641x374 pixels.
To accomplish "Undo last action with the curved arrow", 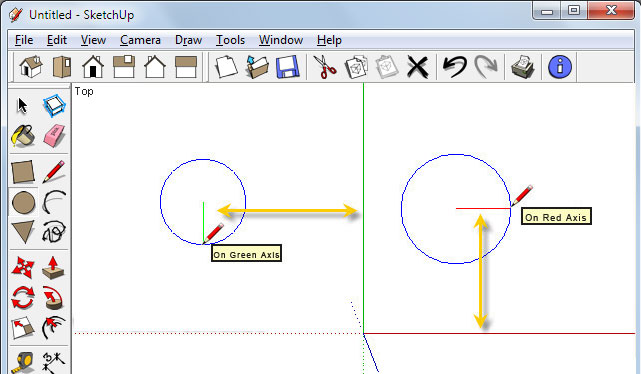I will click(455, 67).
